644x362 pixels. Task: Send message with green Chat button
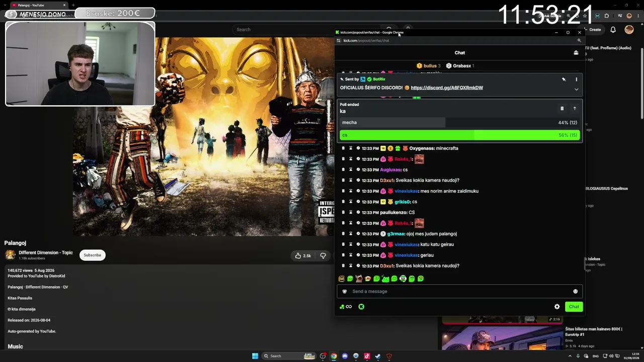coord(574,307)
